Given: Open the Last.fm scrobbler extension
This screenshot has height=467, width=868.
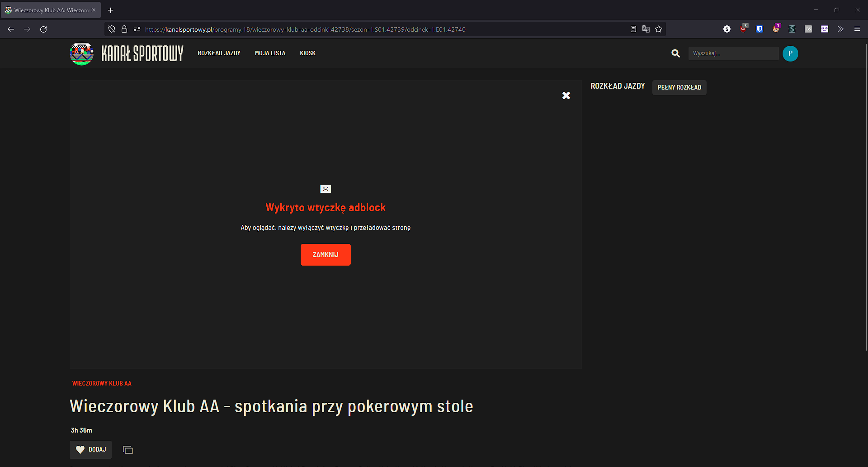Looking at the screenshot, I should point(808,29).
